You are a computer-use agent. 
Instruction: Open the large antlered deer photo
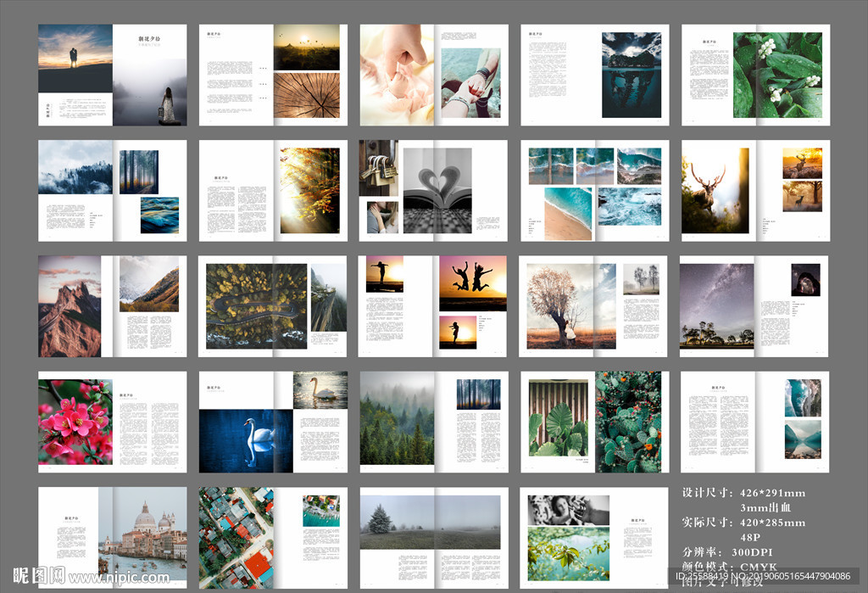715,190
